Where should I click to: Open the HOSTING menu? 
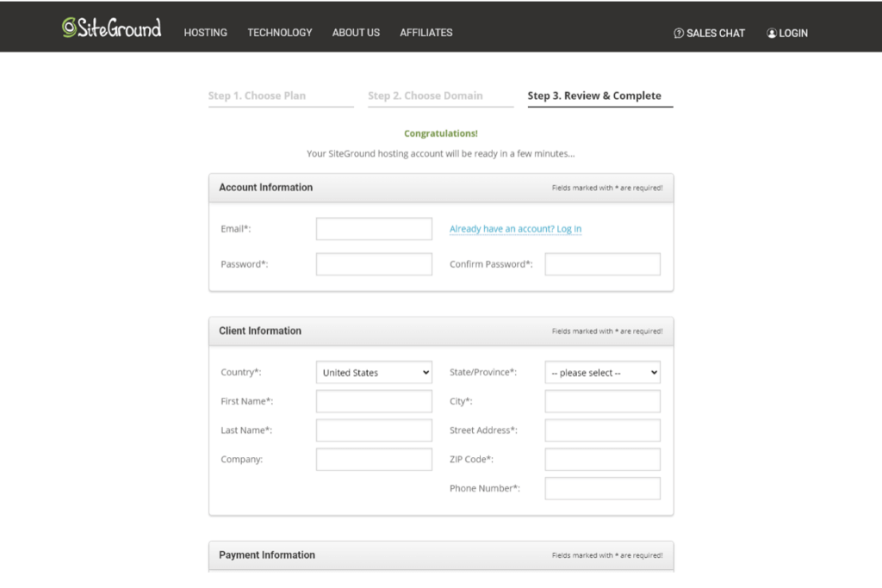(x=205, y=33)
